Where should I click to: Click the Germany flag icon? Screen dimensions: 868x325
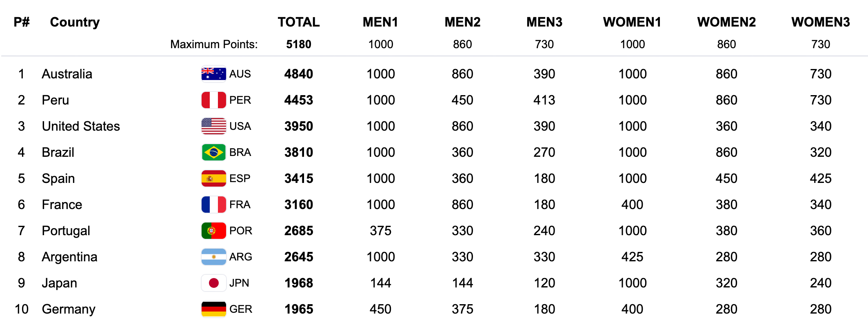coord(213,309)
